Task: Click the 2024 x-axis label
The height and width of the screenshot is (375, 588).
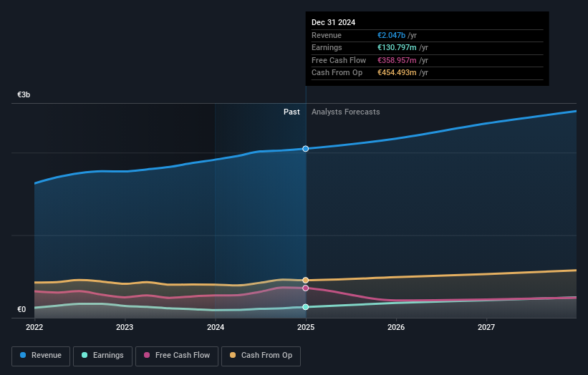Action: pyautogui.click(x=216, y=328)
